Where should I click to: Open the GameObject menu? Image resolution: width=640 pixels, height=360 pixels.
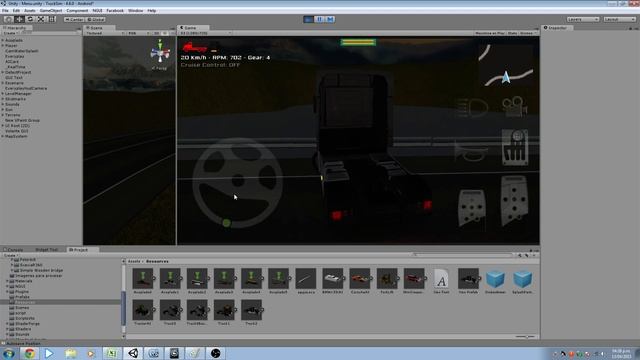[x=51, y=11]
